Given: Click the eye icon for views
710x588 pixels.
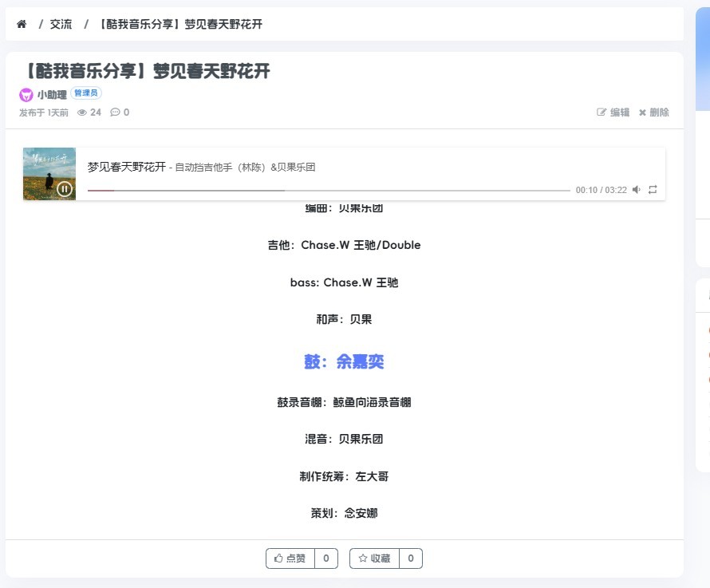Looking at the screenshot, I should tap(82, 112).
